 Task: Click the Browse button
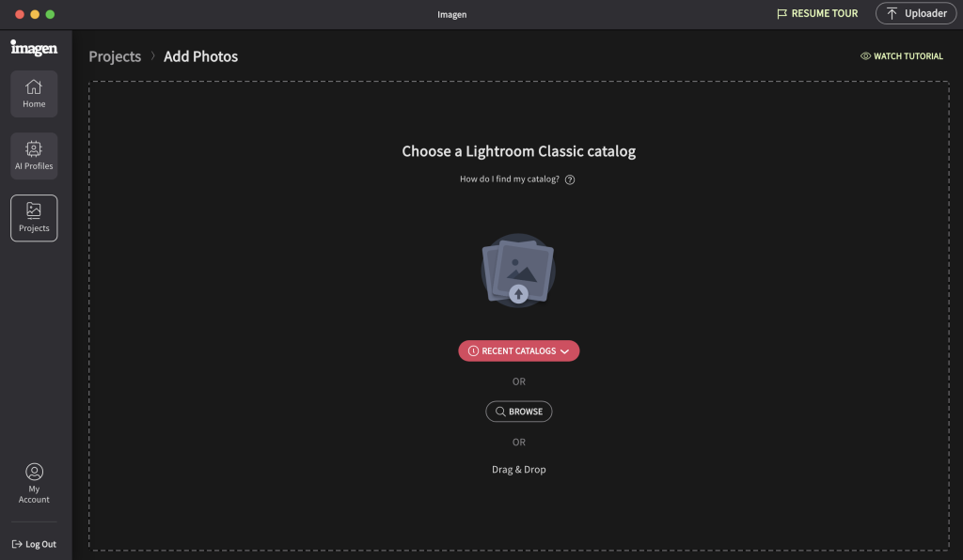click(x=518, y=412)
